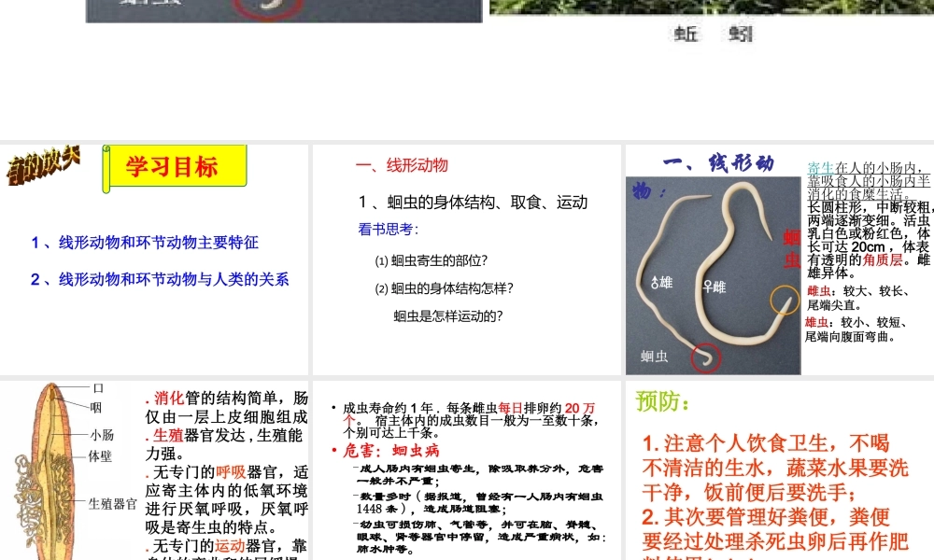Click the line 蛔虫是怎样运动的?
Screen dimensions: 934x560
point(448,316)
